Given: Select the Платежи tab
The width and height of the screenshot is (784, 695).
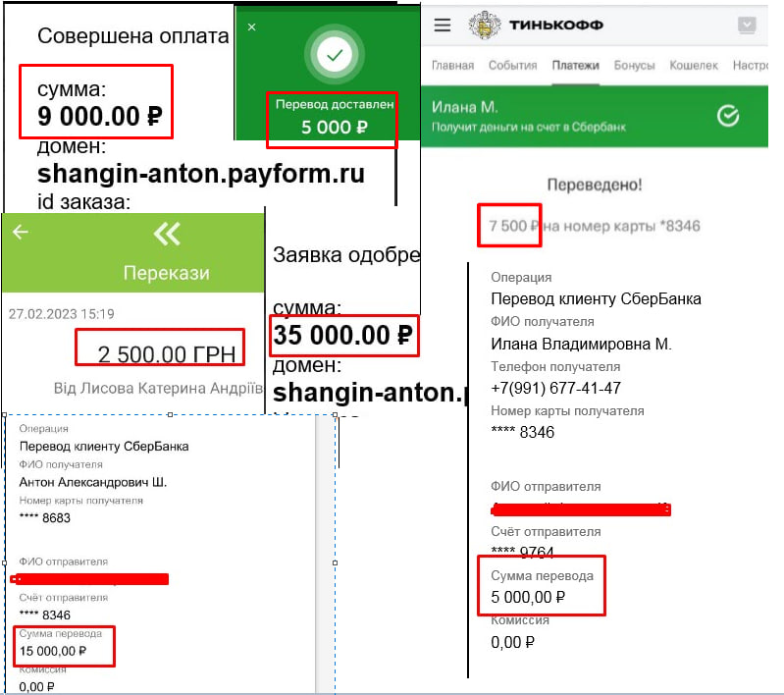Looking at the screenshot, I should pos(576,66).
